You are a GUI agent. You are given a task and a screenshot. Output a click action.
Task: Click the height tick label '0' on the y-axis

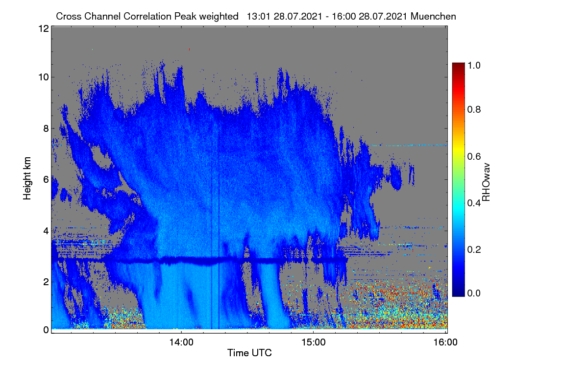[x=46, y=330]
